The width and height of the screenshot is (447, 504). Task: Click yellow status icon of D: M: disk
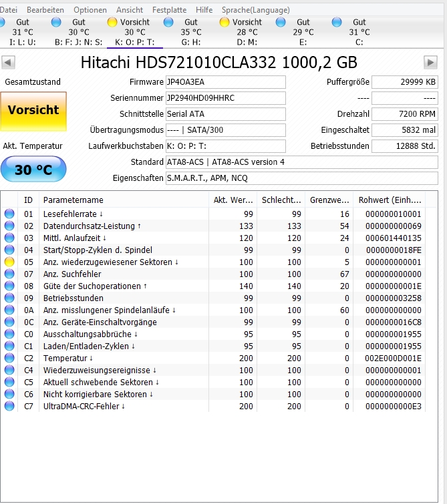pos(225,22)
